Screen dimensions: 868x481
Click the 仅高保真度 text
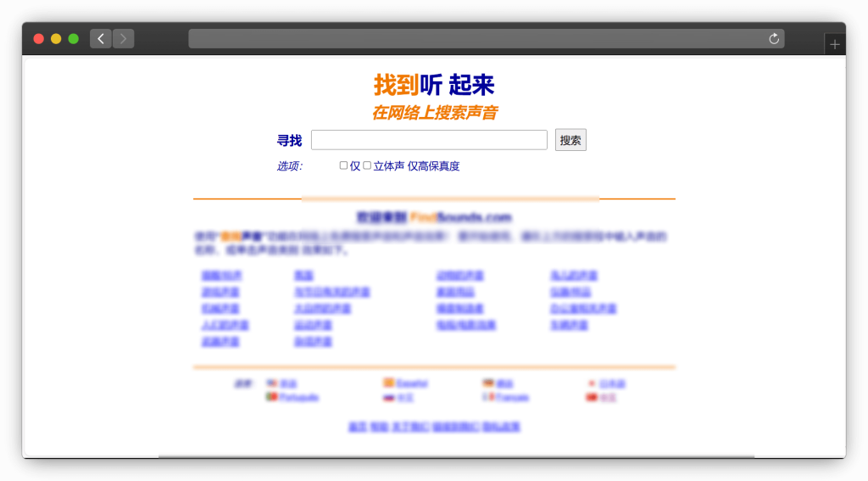tap(433, 166)
